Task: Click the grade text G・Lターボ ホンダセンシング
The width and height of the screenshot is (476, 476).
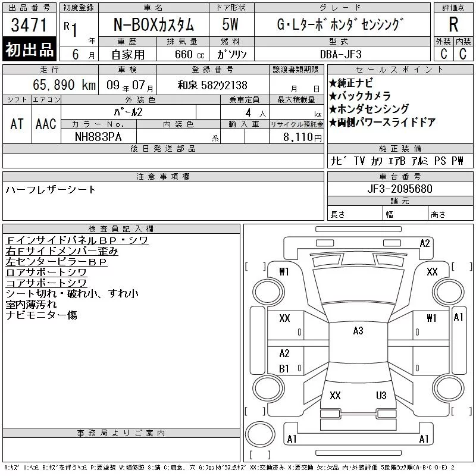Action: (340, 25)
